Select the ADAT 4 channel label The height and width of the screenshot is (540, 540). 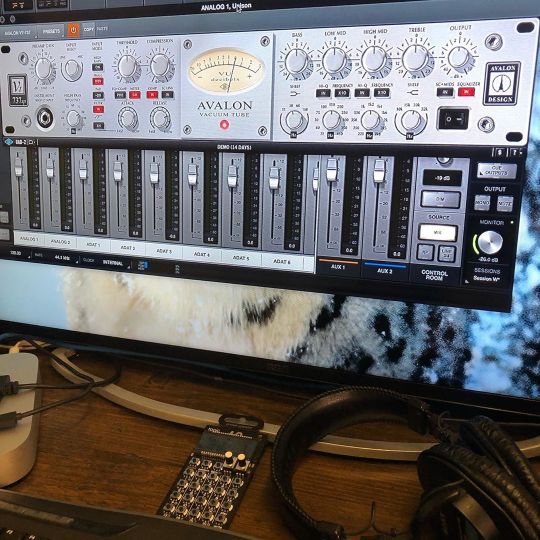(201, 254)
